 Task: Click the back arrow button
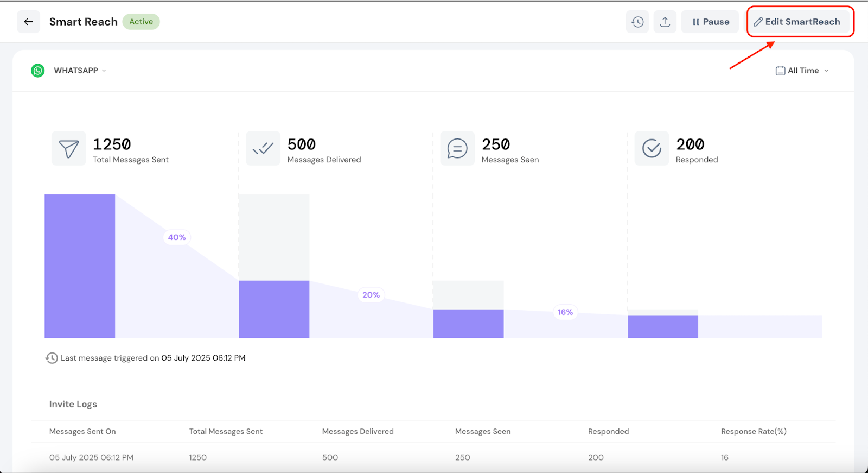[28, 22]
